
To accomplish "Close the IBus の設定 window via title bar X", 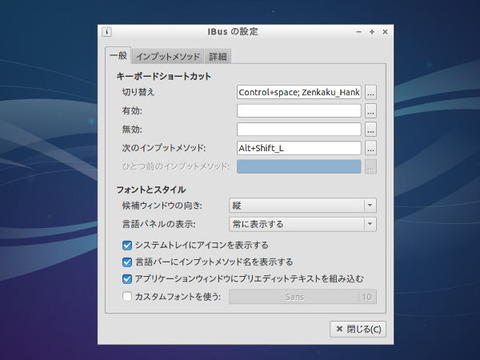I will [x=385, y=32].
